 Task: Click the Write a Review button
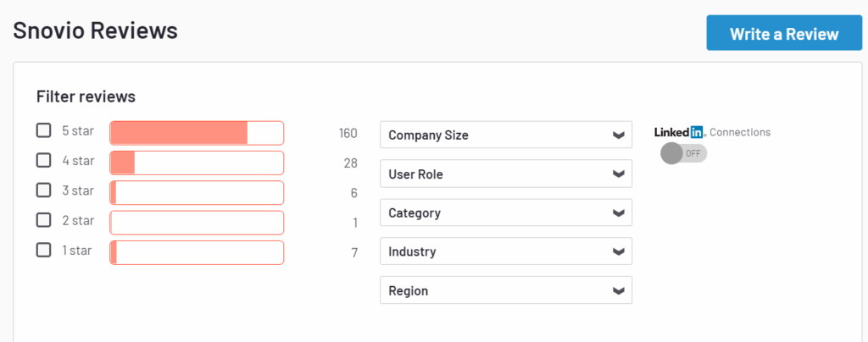(x=784, y=34)
